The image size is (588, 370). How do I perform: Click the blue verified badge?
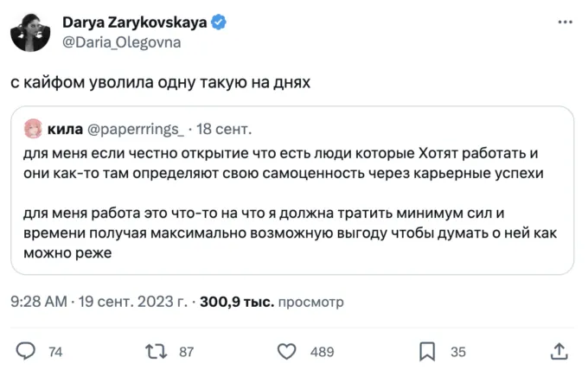[x=220, y=21]
